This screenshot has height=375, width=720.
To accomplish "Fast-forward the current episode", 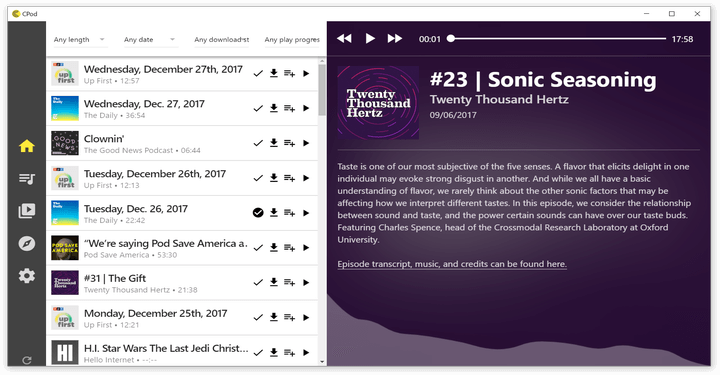I will pos(395,39).
